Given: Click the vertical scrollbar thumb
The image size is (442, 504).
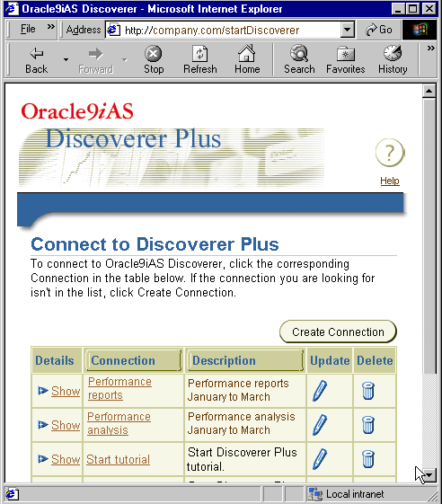Looking at the screenshot, I should (x=429, y=236).
